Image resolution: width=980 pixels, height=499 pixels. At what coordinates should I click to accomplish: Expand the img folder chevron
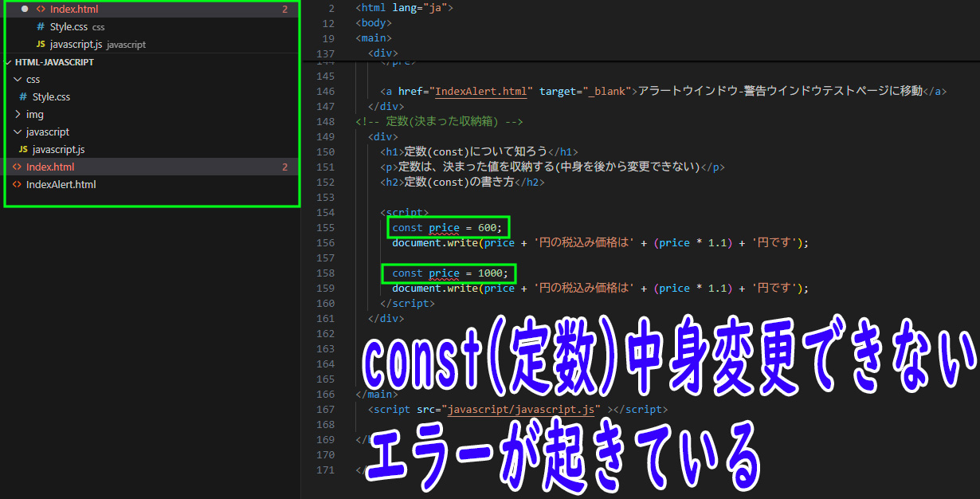(x=18, y=115)
